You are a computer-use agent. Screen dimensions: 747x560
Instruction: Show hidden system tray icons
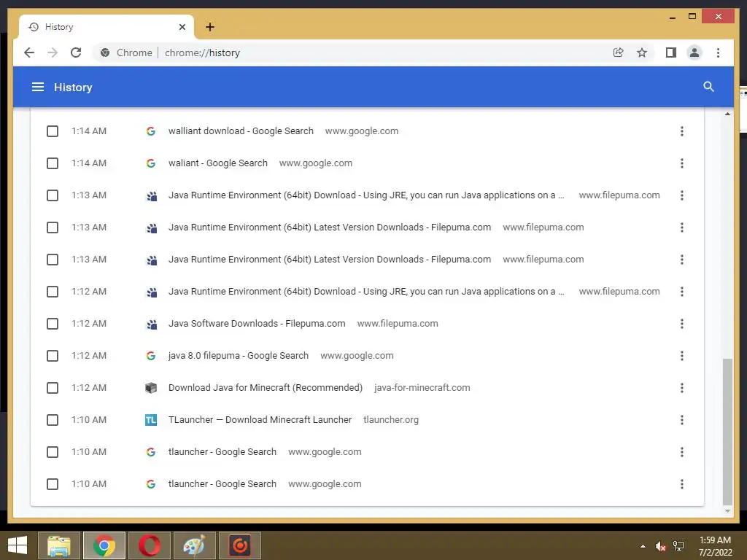coord(643,546)
